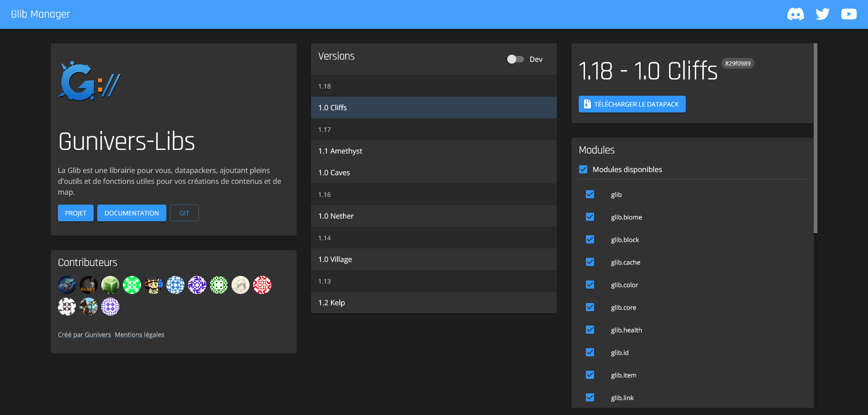The width and height of the screenshot is (868, 415).
Task: Click the 1.13 version group header
Action: 434,281
